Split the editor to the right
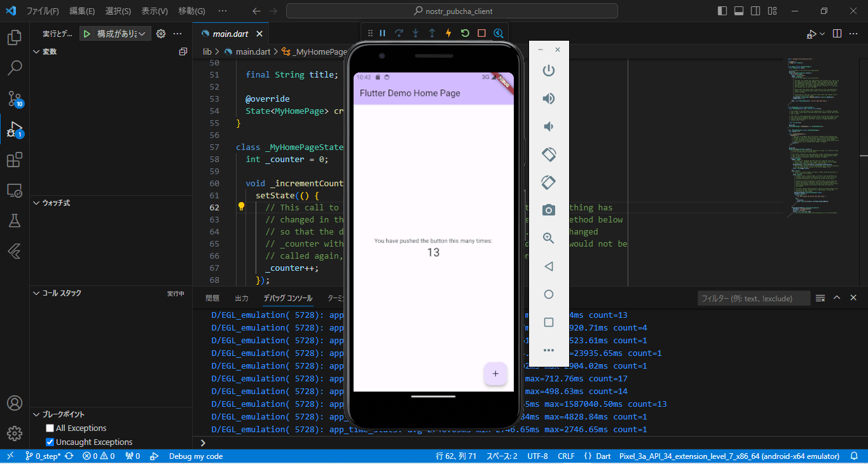 tap(837, 34)
